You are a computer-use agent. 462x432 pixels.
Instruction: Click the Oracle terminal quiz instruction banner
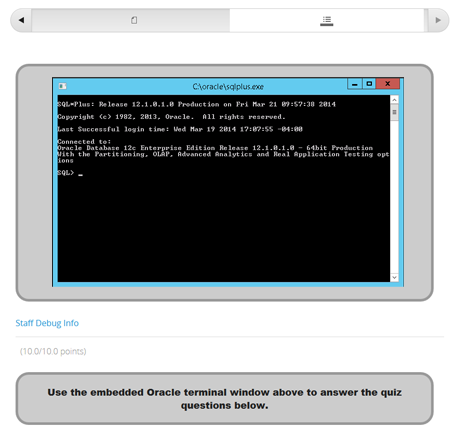224,399
